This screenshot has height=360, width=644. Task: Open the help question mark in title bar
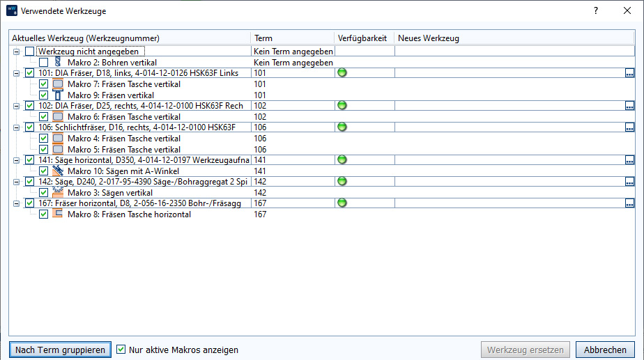[595, 10]
